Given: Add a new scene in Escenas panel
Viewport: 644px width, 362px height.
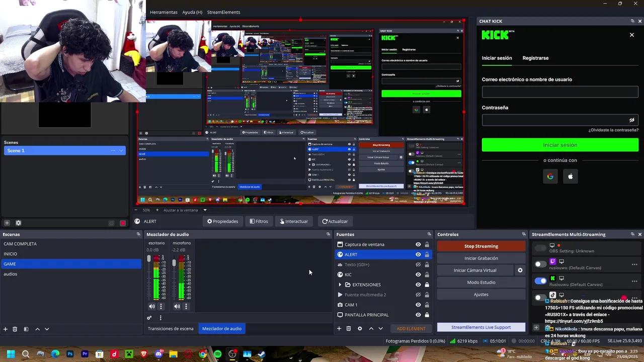Looking at the screenshot, I should tap(6, 329).
